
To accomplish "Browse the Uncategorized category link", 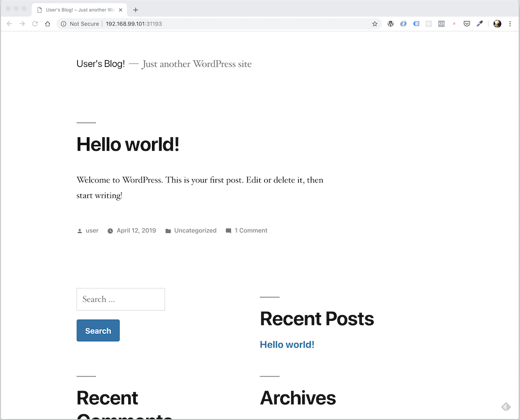I will [195, 231].
